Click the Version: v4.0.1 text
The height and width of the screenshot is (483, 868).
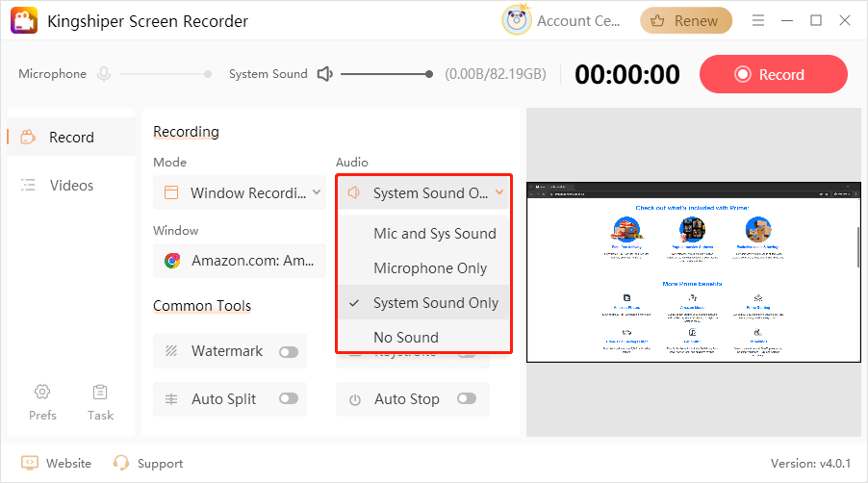coord(810,463)
